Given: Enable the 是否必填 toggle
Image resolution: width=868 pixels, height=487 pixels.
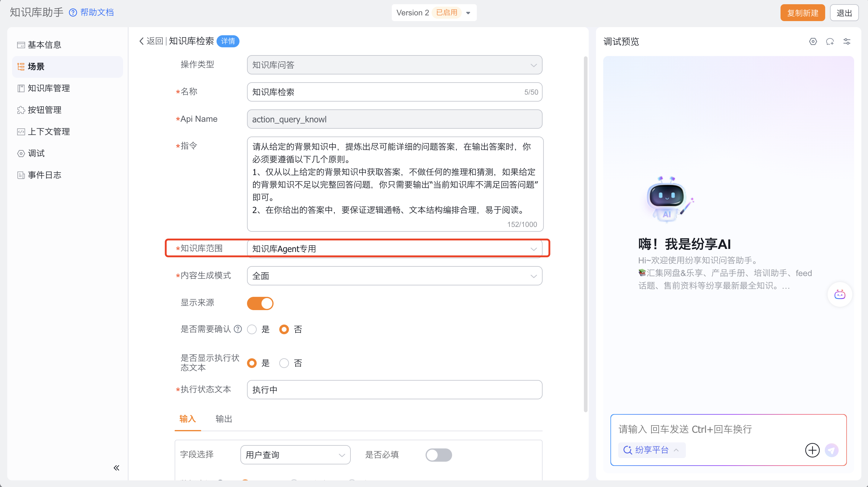Looking at the screenshot, I should [439, 455].
